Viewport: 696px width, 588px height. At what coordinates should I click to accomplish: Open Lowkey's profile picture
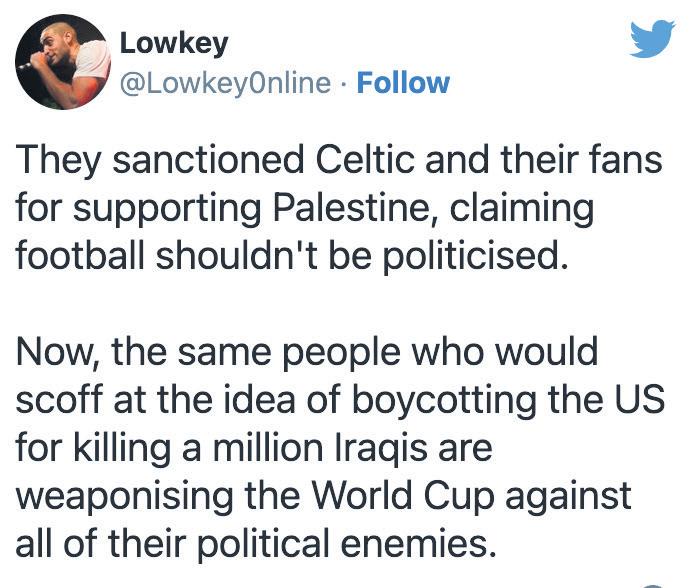point(63,61)
